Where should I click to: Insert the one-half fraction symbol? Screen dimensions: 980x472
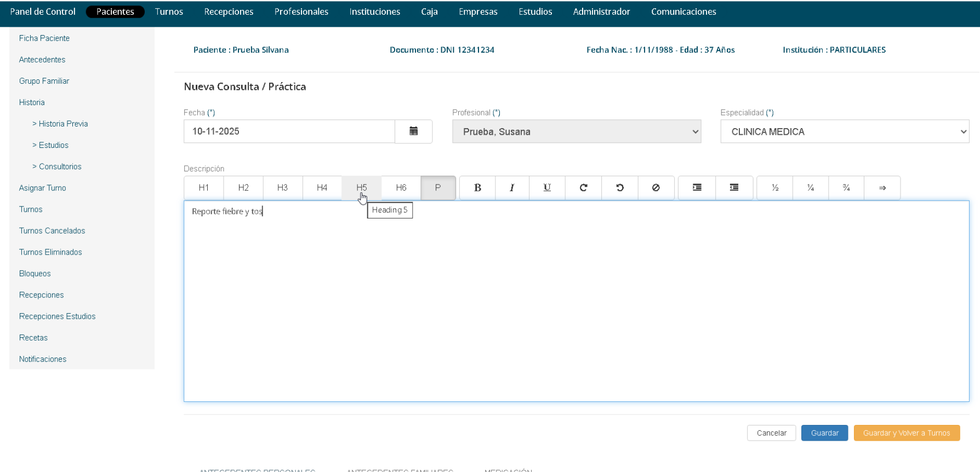click(x=775, y=188)
